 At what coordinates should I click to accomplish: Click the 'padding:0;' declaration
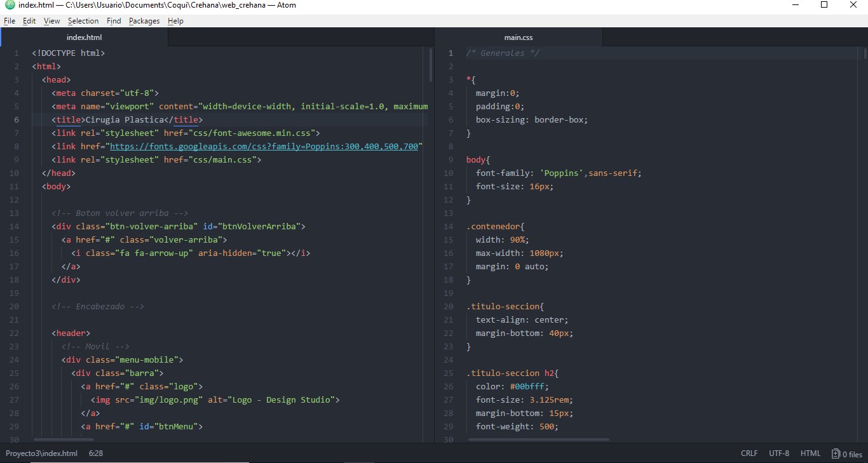coord(500,107)
